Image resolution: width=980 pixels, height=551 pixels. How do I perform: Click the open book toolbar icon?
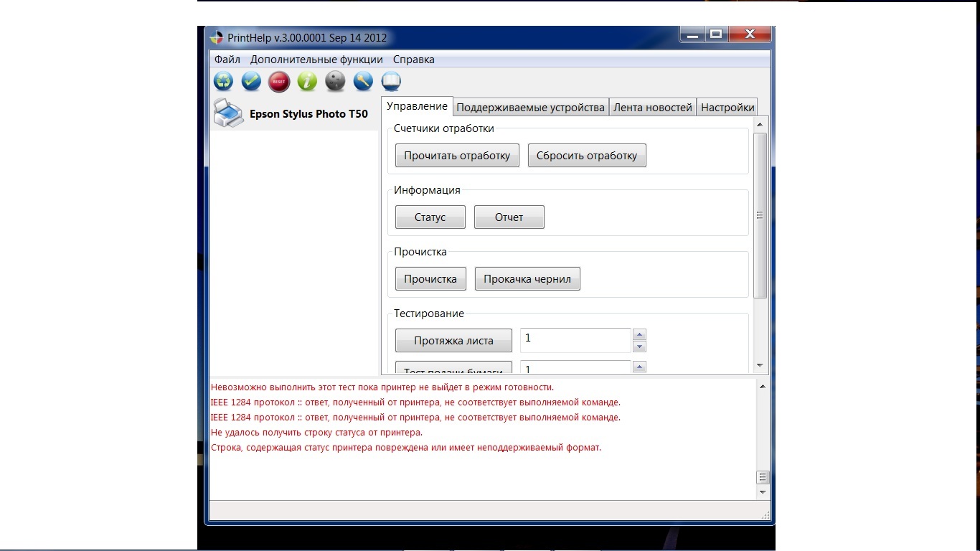391,81
